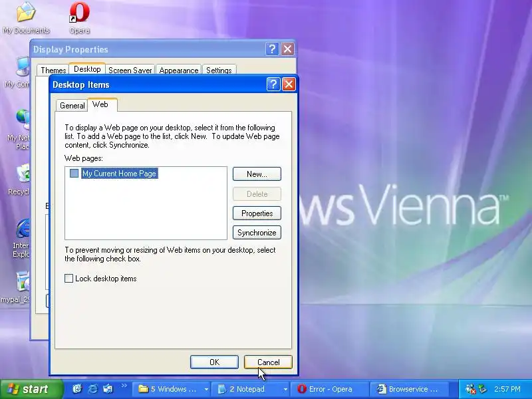Close the Display Properties window

287,49
